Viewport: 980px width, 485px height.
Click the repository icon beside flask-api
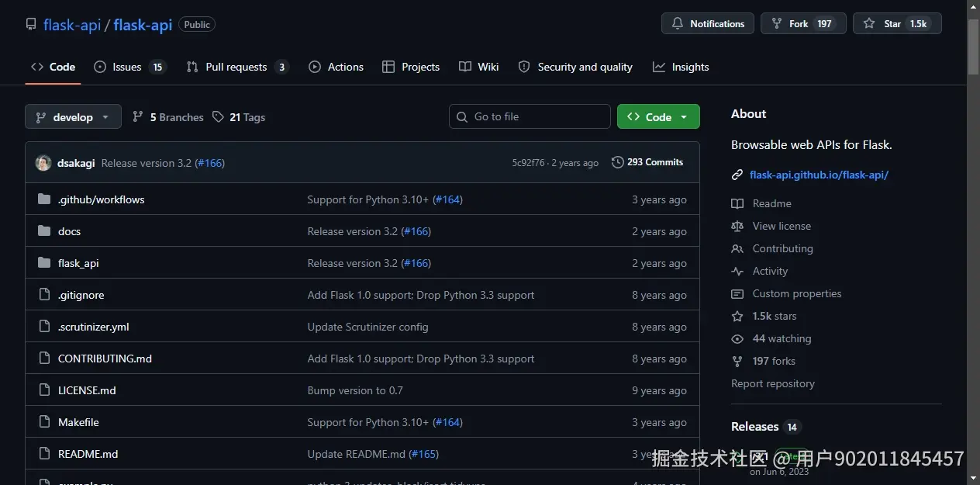(31, 24)
